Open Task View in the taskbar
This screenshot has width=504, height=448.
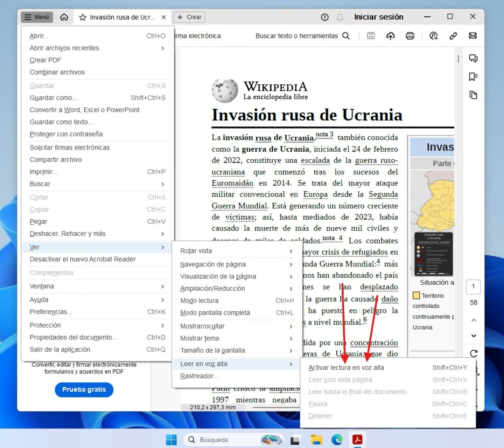[295, 440]
